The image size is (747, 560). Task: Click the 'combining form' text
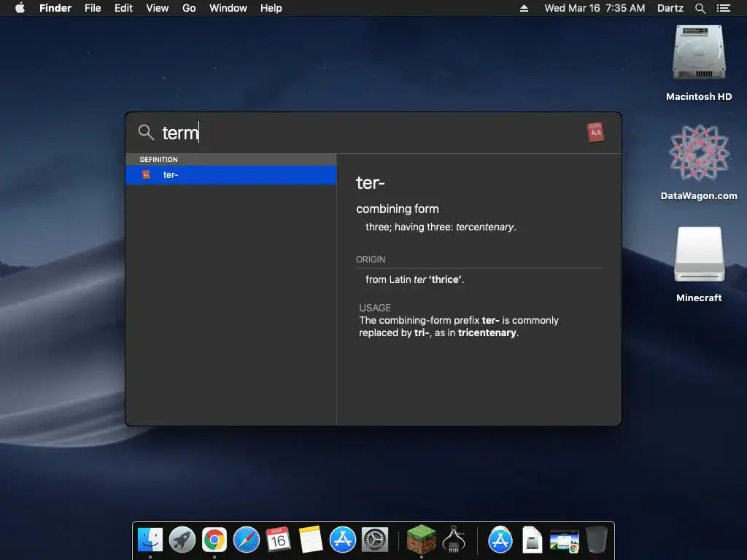(398, 209)
